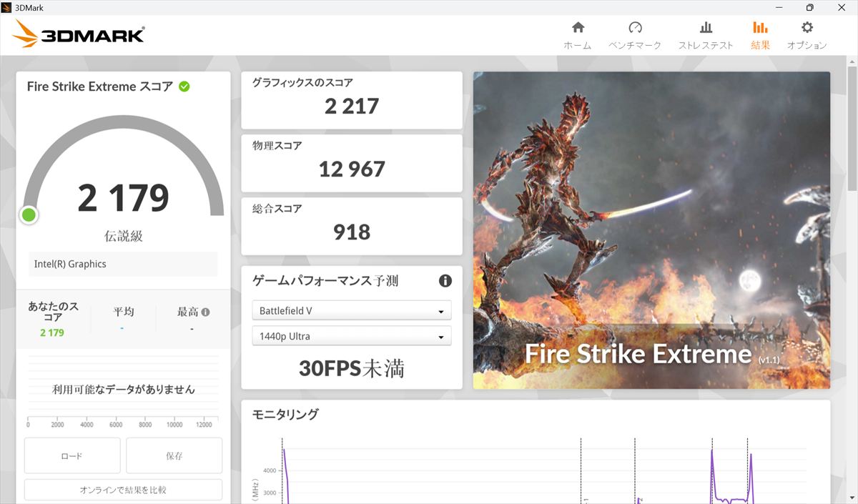Open the Stress Test chart icon
Image resolution: width=858 pixels, height=504 pixels.
[x=706, y=29]
